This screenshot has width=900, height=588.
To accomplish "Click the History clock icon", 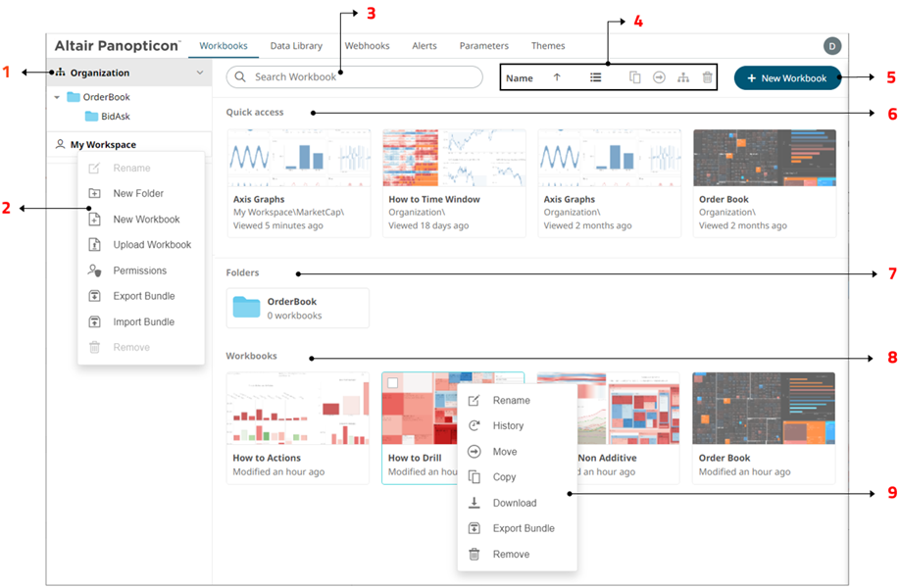I will (x=475, y=425).
